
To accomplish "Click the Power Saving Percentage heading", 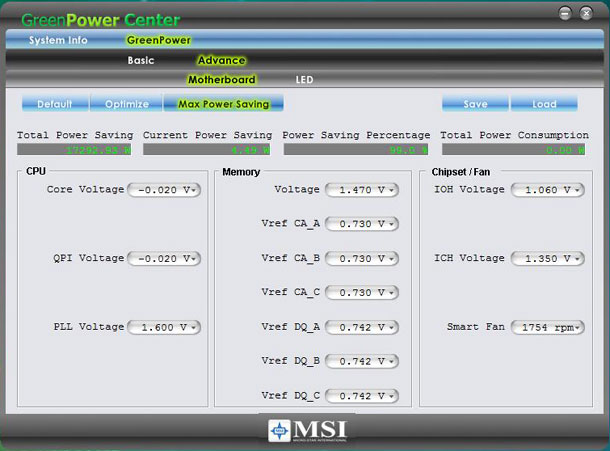I will (356, 135).
